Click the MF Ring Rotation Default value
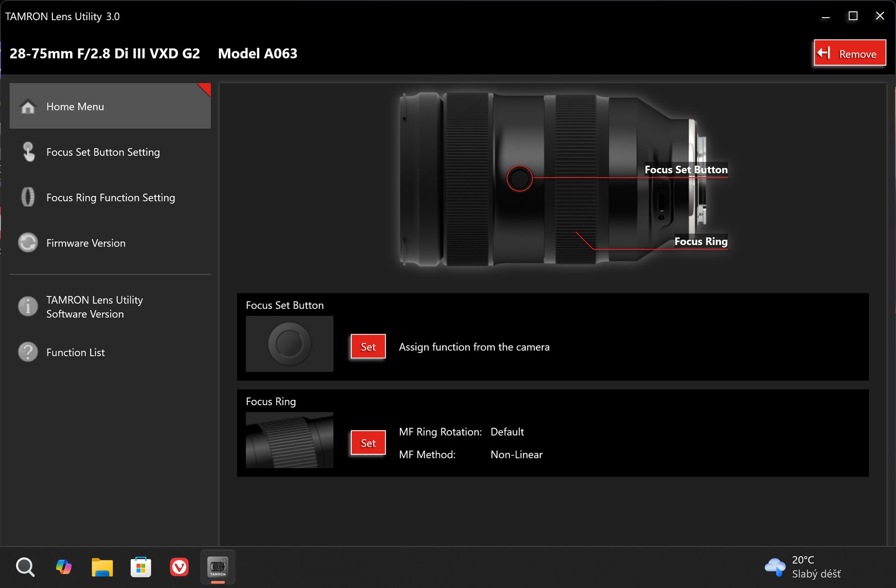This screenshot has height=588, width=896. (x=507, y=432)
